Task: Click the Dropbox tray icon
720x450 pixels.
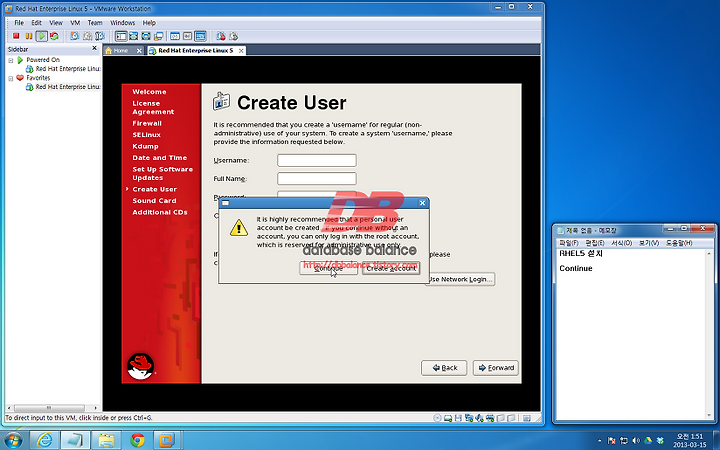Action: tap(660, 441)
